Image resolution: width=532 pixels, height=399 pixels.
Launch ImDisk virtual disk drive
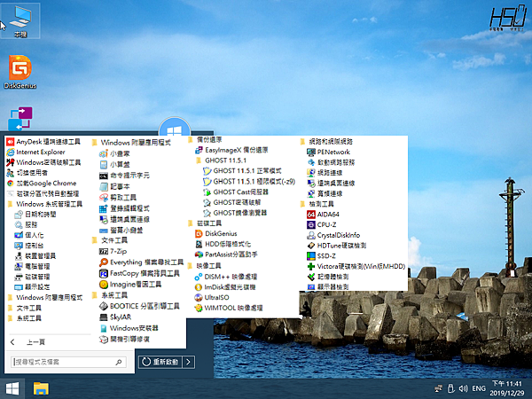[225, 287]
